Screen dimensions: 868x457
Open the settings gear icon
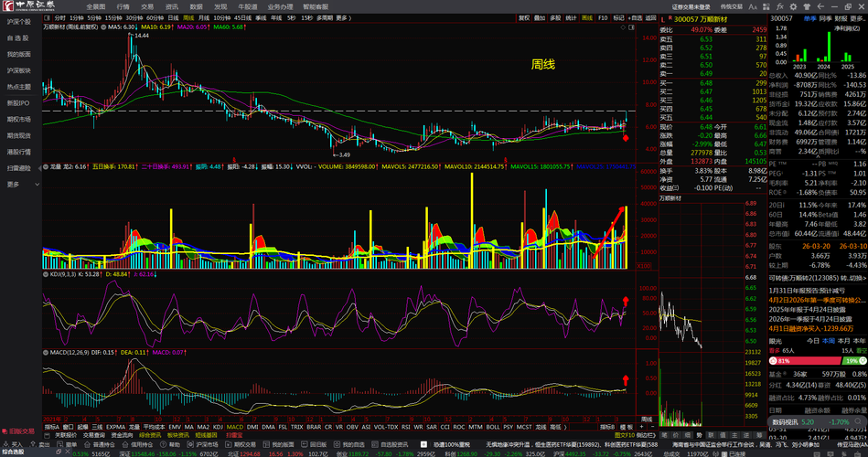click(x=793, y=6)
